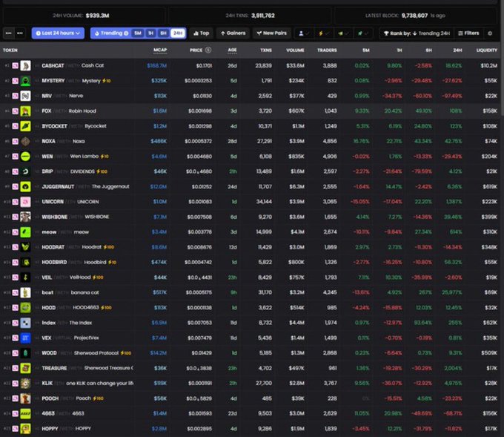Switch to the Trending tab

pyautogui.click(x=111, y=33)
